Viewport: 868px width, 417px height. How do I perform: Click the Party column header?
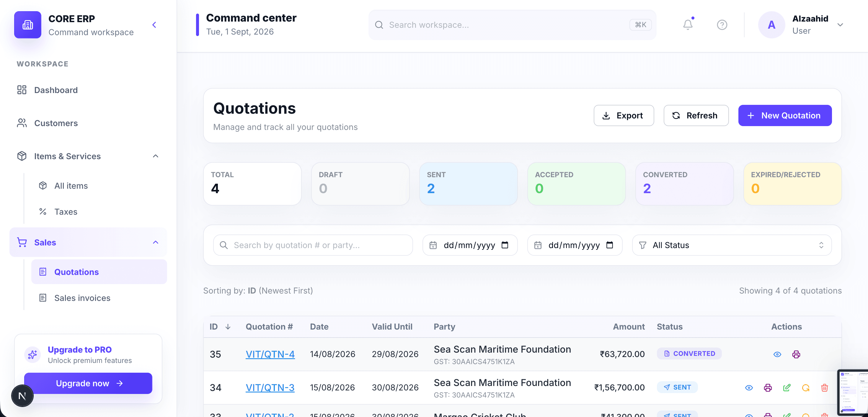click(x=444, y=327)
